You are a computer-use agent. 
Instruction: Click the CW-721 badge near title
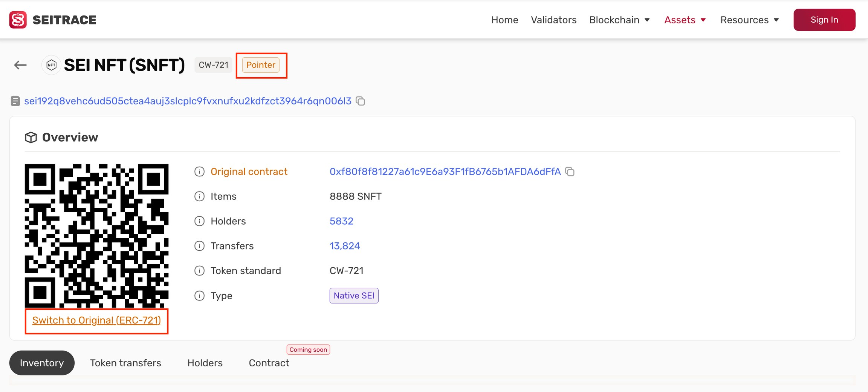[x=213, y=65]
